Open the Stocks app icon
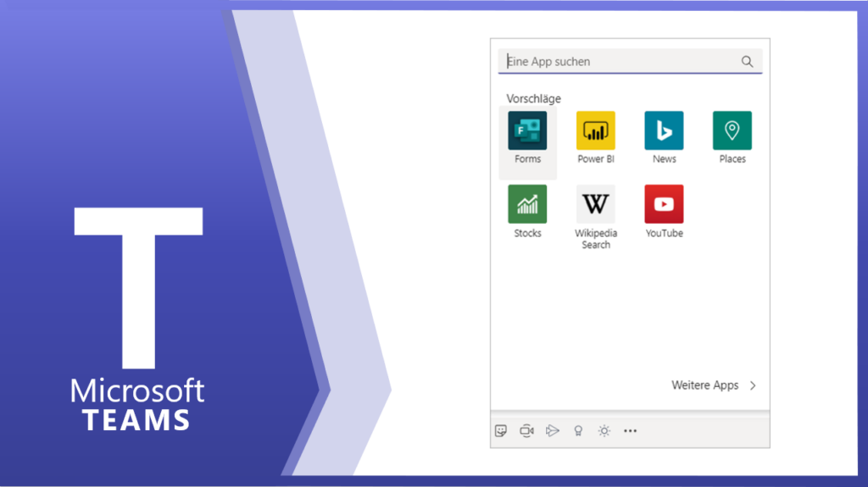Image resolution: width=868 pixels, height=487 pixels. point(527,204)
